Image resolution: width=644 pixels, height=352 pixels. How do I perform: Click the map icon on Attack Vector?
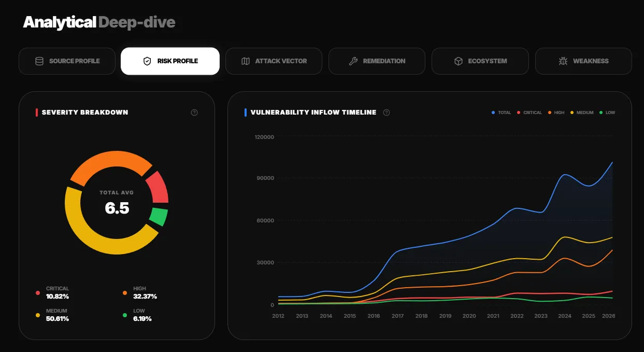[246, 61]
